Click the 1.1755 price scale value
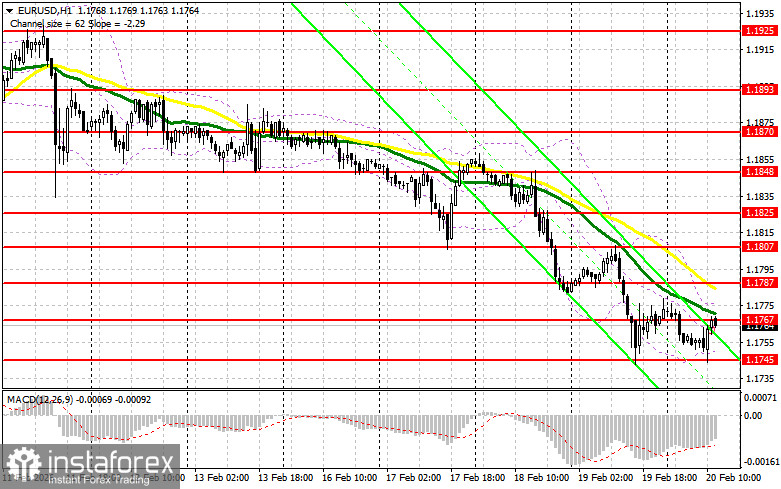Viewport: 781px width, 489px height. coord(760,343)
